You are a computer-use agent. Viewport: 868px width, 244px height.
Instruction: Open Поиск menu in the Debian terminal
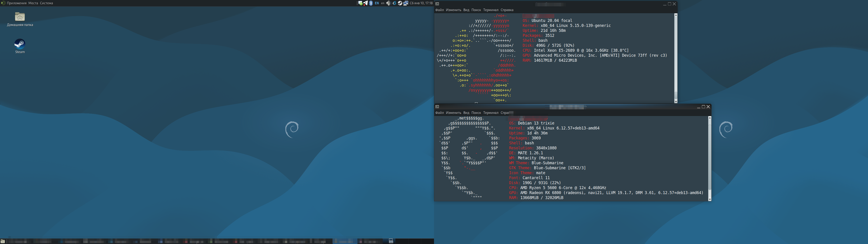pos(476,113)
